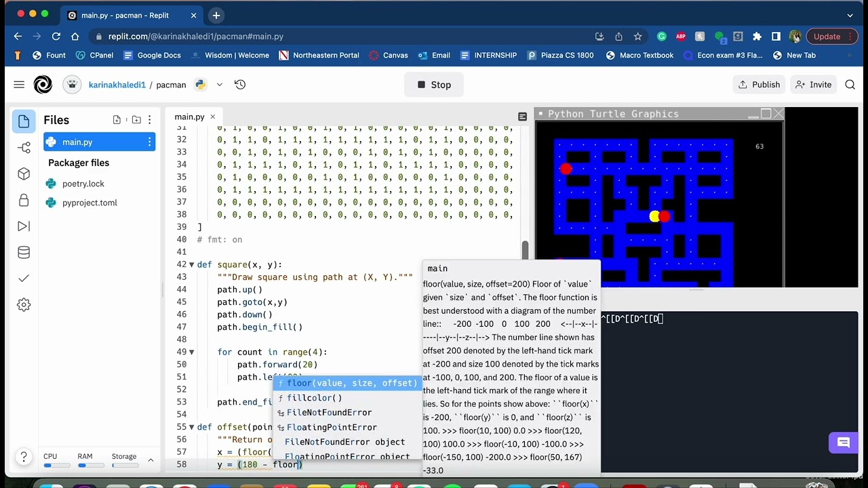Open the Packages cube icon in sidebar
The height and width of the screenshot is (488, 868).
[24, 174]
